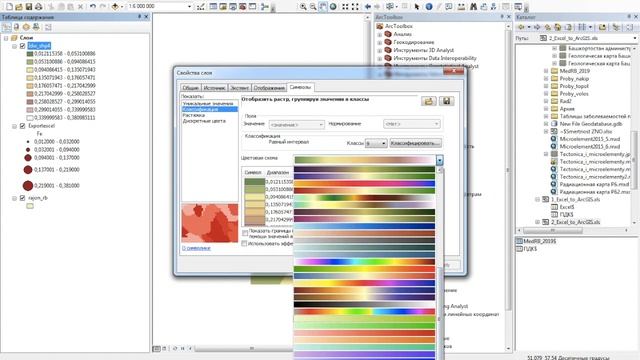
Task: Switch to the Extent (Экстент) tab
Action: pos(239,88)
